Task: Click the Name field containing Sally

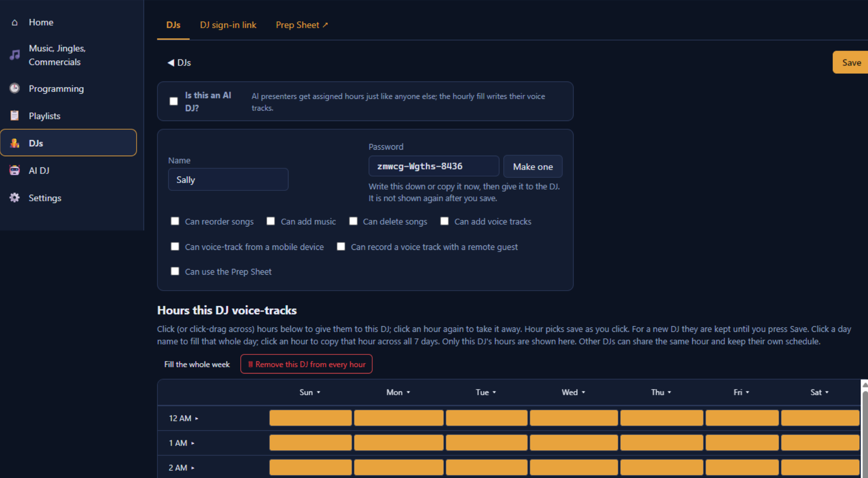Action: [x=228, y=180]
